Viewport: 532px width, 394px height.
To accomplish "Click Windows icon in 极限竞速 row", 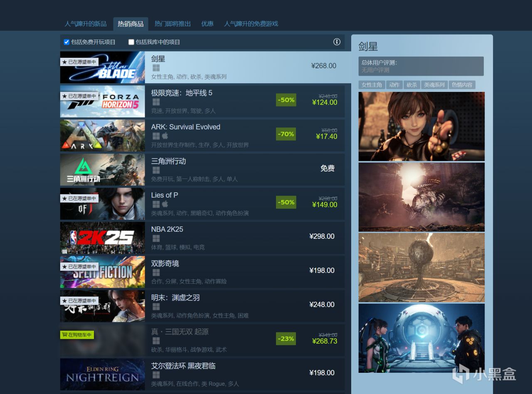I will [x=156, y=102].
